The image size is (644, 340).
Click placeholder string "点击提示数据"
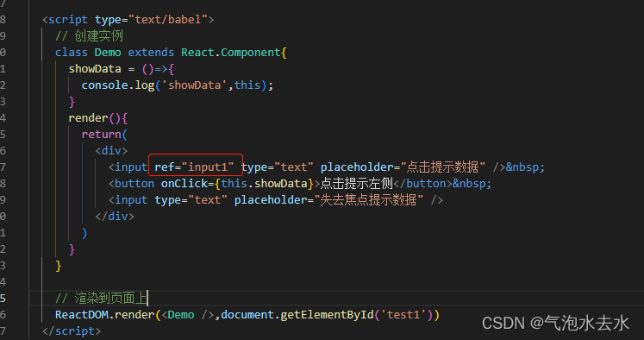pyautogui.click(x=443, y=167)
